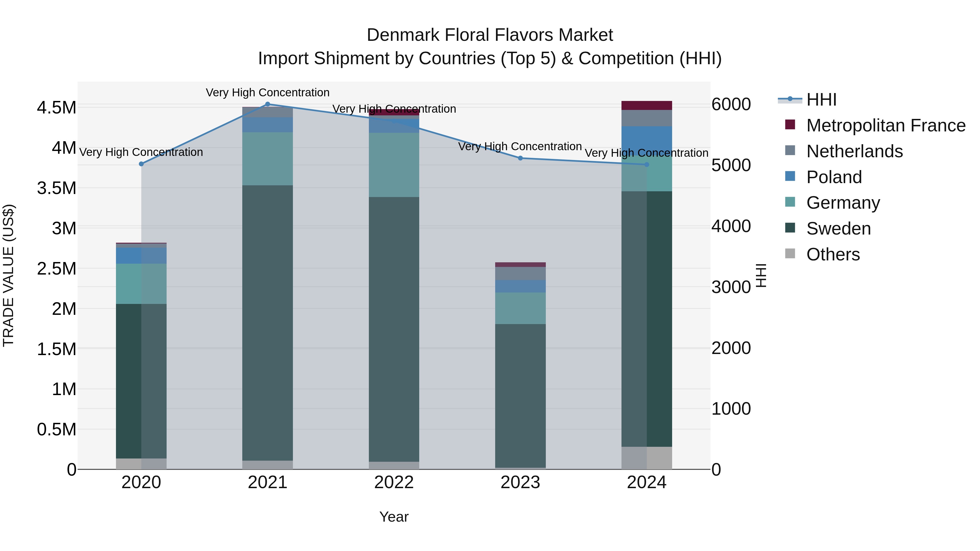
Task: Click the Very High Concentration label above 2021
Action: click(267, 93)
